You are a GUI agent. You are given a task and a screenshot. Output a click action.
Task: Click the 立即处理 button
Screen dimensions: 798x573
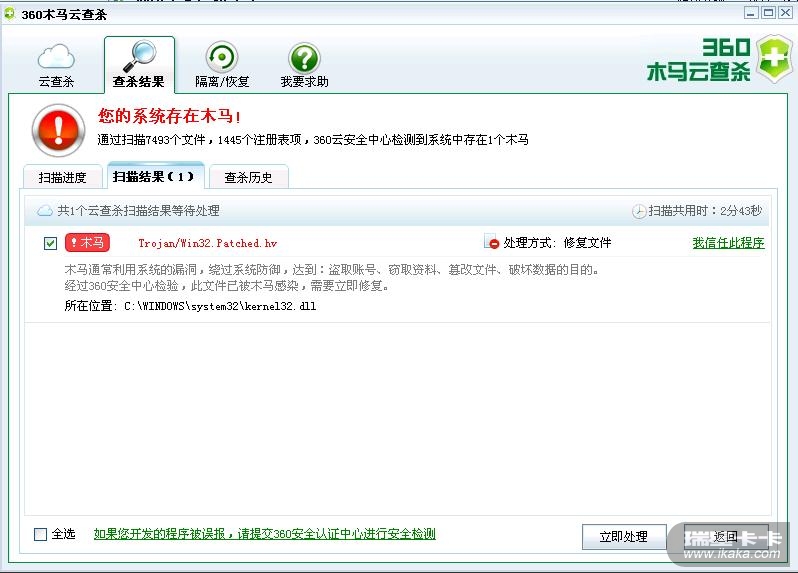tap(624, 537)
